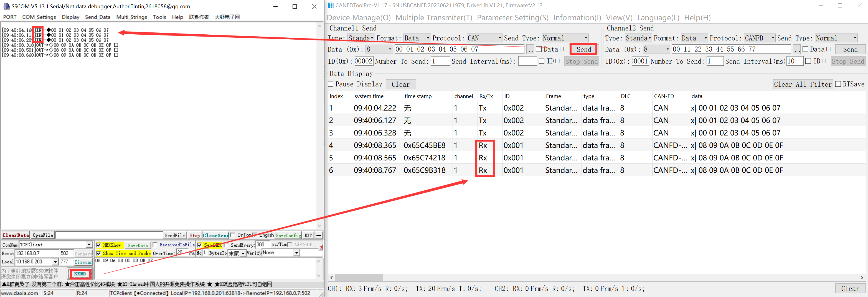Open the Multi_Strings menu
The height and width of the screenshot is (297, 868).
pyautogui.click(x=131, y=17)
